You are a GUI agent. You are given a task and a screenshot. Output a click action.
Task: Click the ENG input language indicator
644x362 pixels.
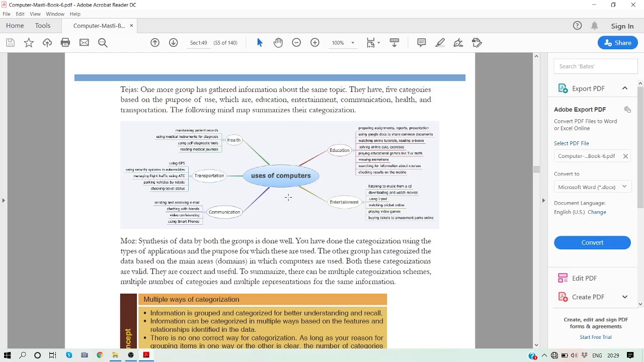point(597,356)
